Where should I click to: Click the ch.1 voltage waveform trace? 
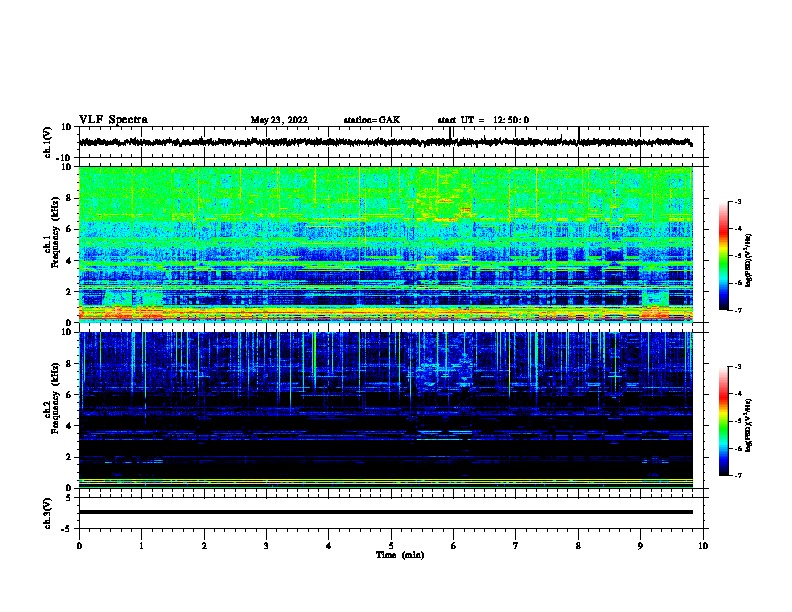click(385, 142)
